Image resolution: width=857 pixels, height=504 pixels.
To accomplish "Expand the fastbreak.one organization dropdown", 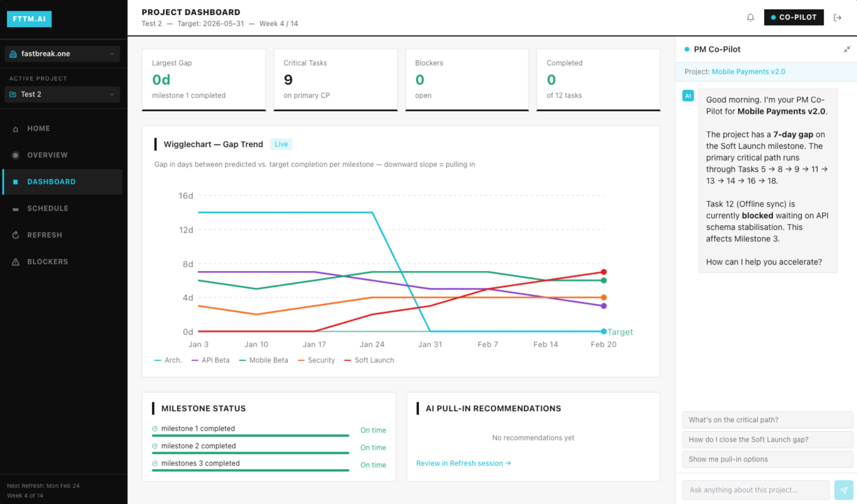I will coord(62,54).
